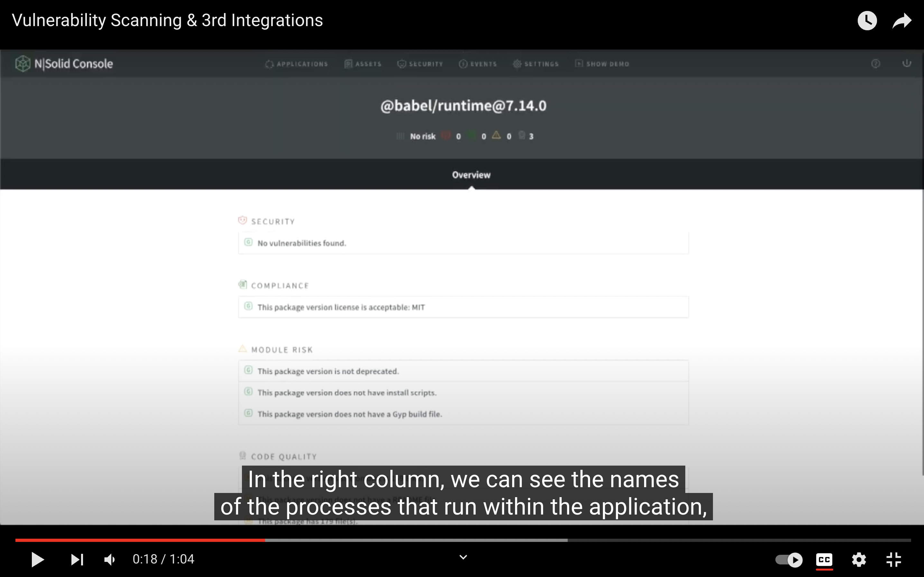Mute the video volume
Viewport: 924px width, 577px height.
click(110, 559)
